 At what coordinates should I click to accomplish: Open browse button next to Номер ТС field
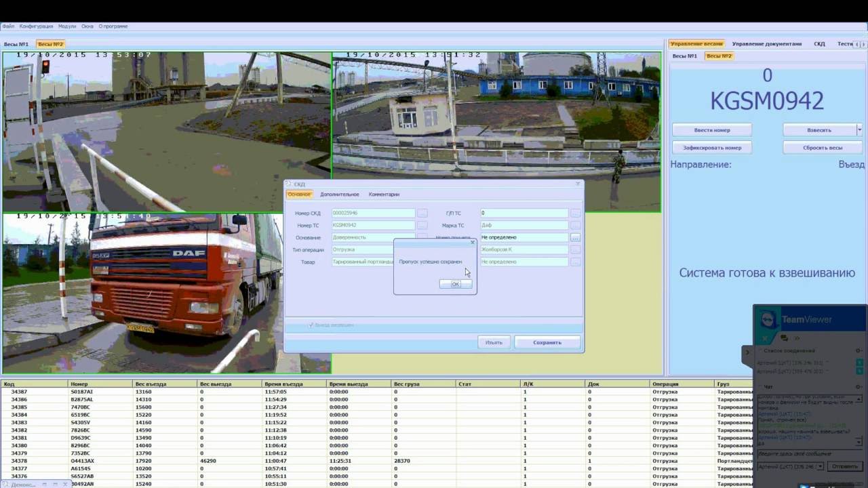pos(422,225)
